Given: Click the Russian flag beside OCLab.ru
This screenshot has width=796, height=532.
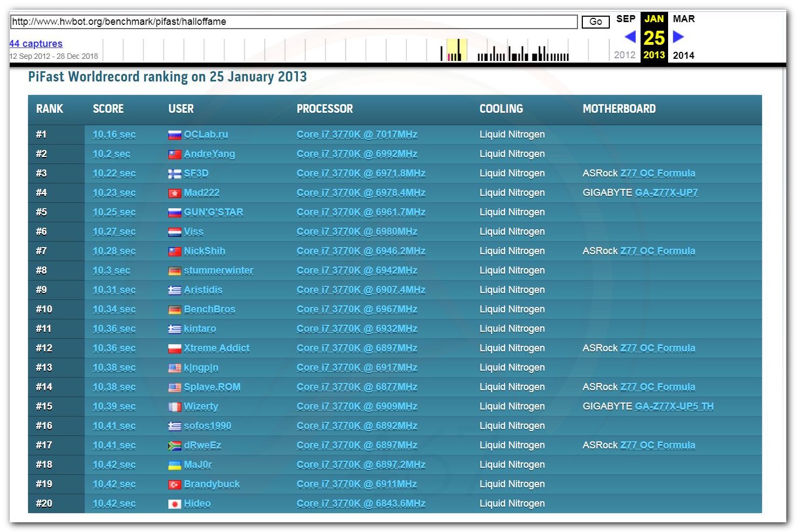Looking at the screenshot, I should pos(174,135).
